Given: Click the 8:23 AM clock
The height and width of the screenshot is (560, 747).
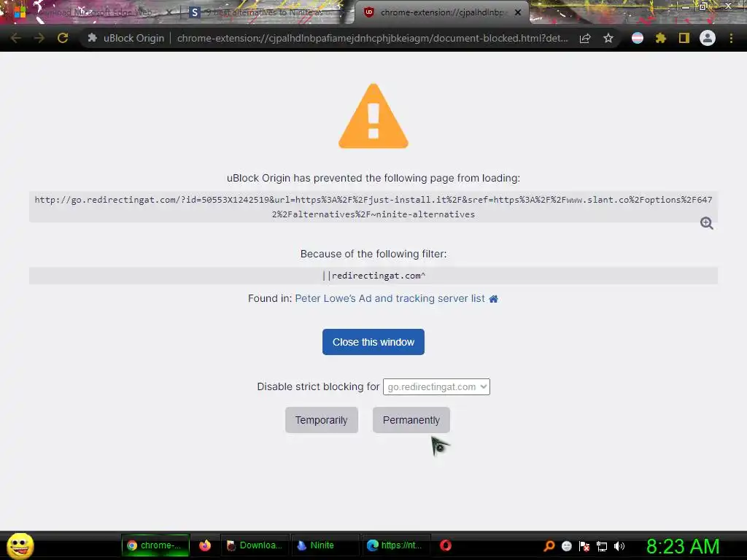Looking at the screenshot, I should [682, 546].
